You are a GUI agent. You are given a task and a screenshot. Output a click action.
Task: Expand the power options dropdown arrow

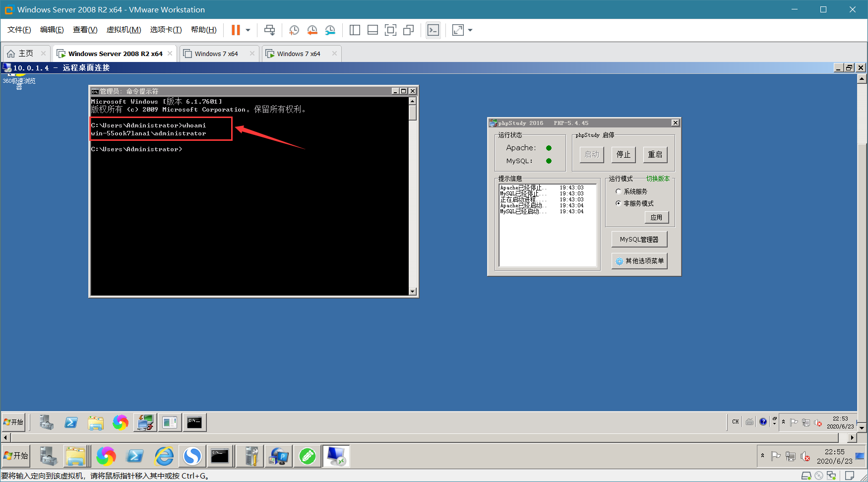coord(248,30)
